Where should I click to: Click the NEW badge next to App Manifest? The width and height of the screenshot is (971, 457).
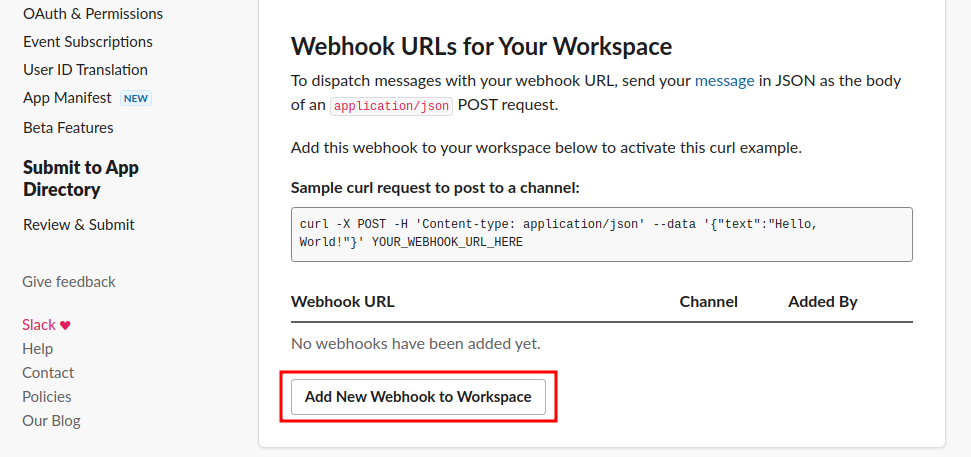tap(136, 98)
